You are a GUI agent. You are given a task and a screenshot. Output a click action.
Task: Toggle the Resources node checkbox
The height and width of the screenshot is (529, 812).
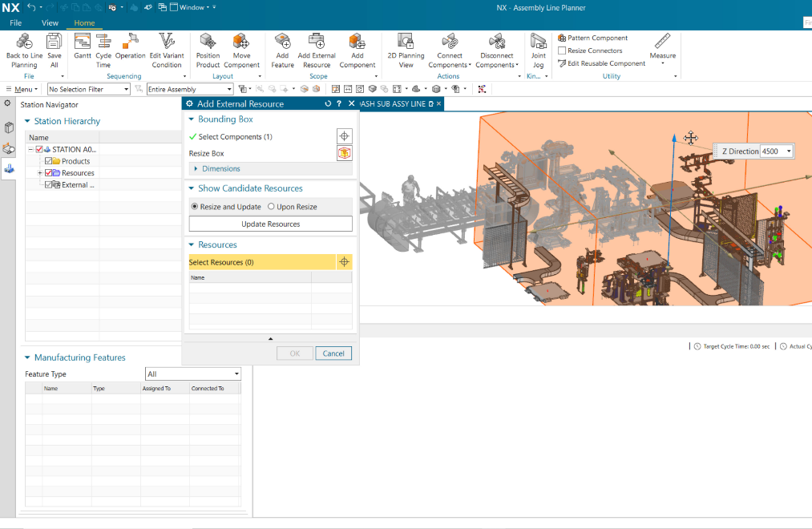(x=49, y=173)
